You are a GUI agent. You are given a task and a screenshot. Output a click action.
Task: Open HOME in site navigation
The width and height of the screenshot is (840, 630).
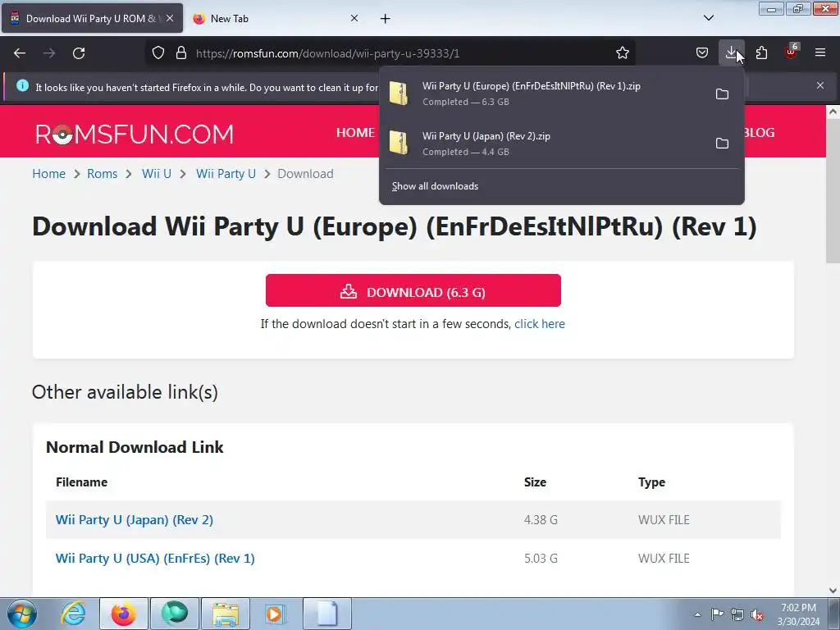tap(355, 132)
